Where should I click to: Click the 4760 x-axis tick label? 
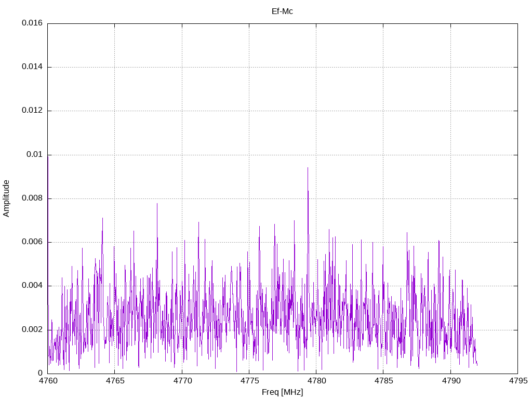[48, 381]
